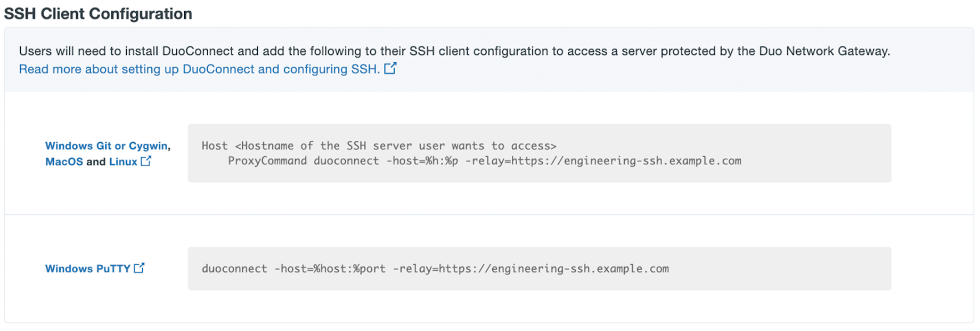
Task: Click the '-host=%host:%port' argument text
Action: point(330,269)
